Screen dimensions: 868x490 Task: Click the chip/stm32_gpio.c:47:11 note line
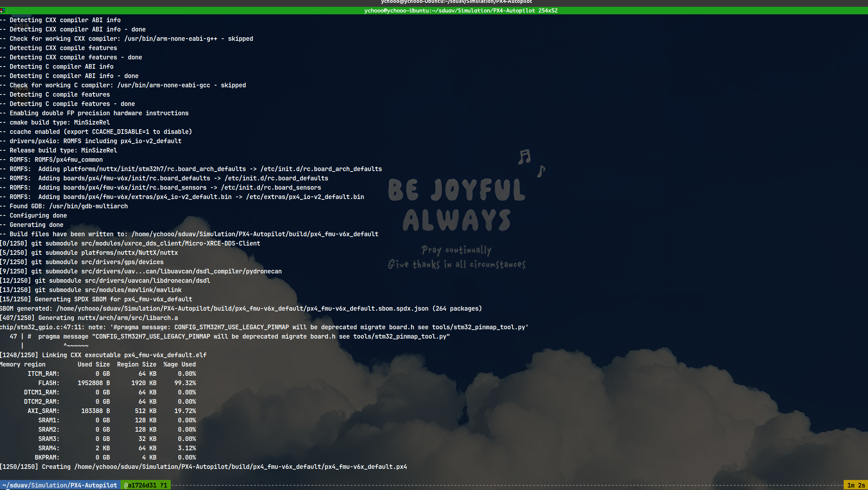tap(264, 327)
